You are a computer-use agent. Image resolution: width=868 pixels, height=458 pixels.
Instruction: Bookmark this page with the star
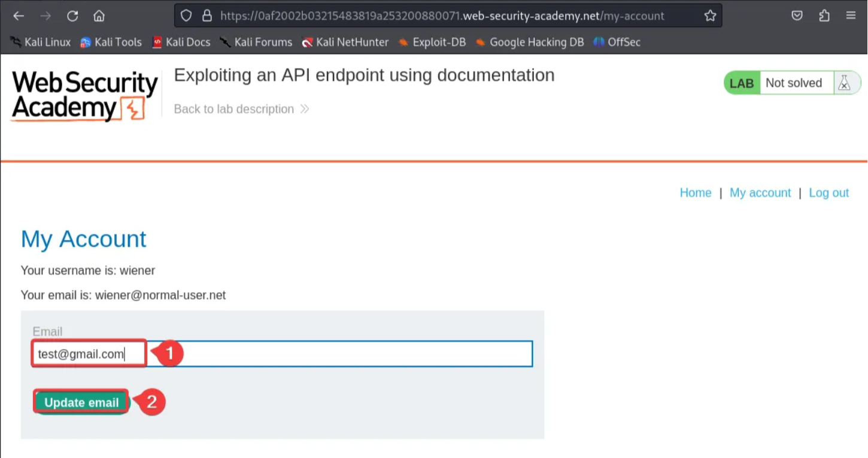point(710,16)
